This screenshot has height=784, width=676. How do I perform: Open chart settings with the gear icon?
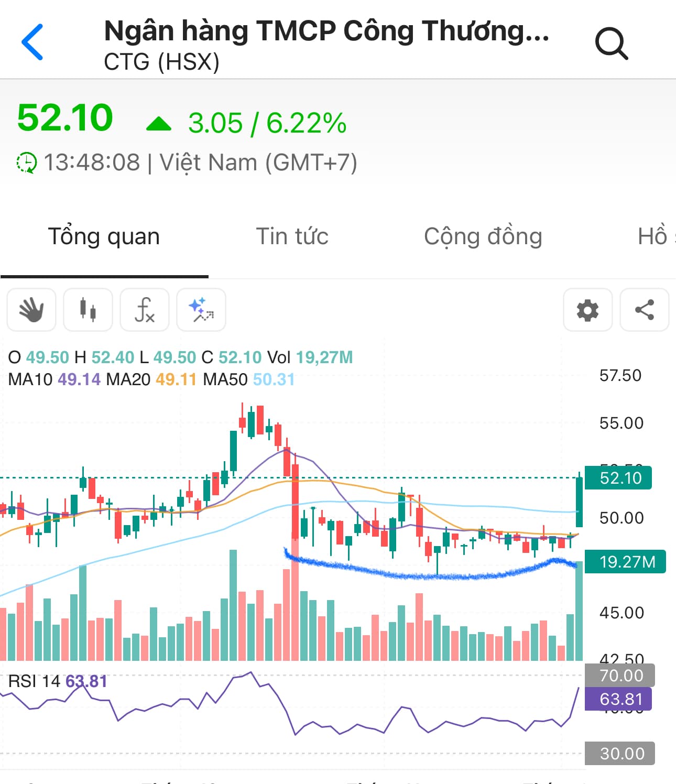click(588, 310)
